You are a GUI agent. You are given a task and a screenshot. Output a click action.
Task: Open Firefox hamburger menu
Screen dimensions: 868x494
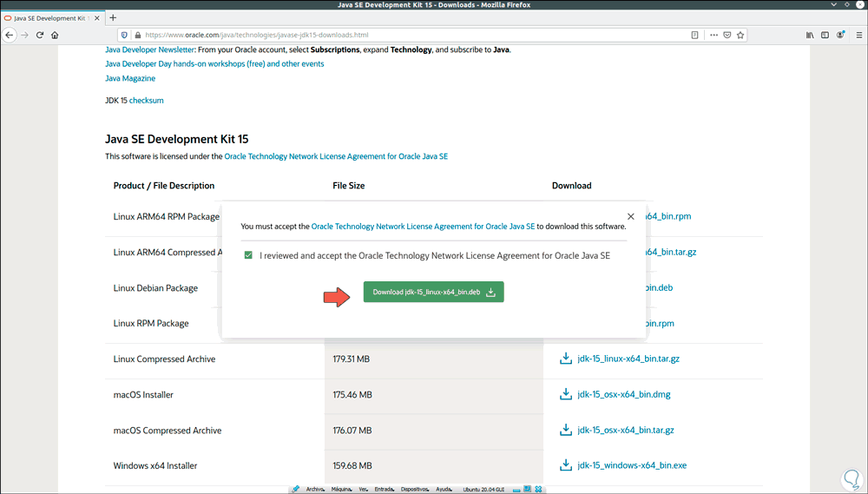859,35
